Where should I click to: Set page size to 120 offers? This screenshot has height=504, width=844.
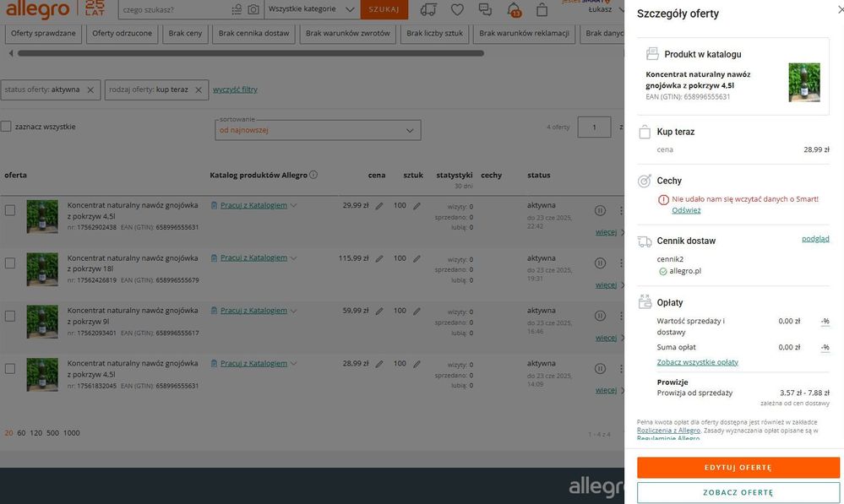point(36,433)
